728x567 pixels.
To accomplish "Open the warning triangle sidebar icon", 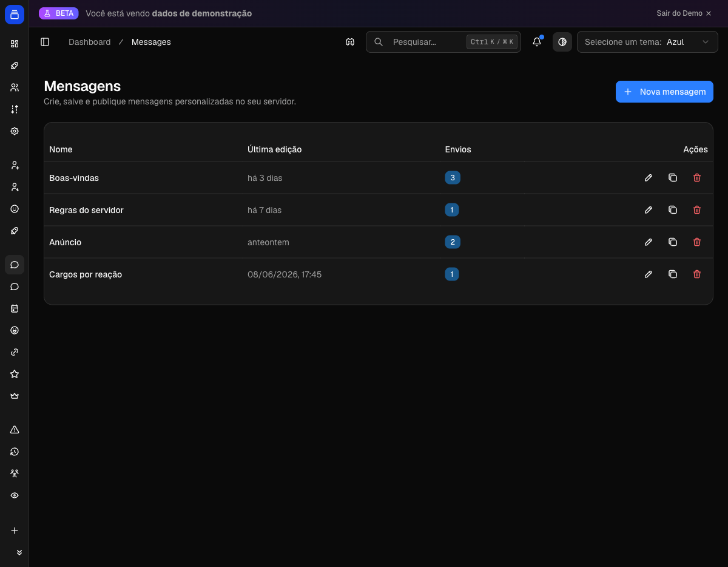I will click(x=15, y=430).
